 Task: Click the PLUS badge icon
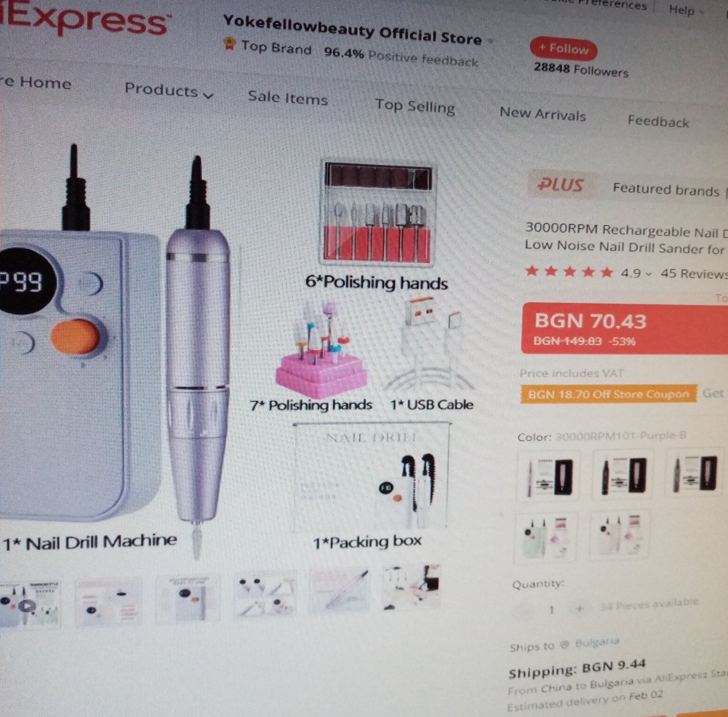(561, 184)
